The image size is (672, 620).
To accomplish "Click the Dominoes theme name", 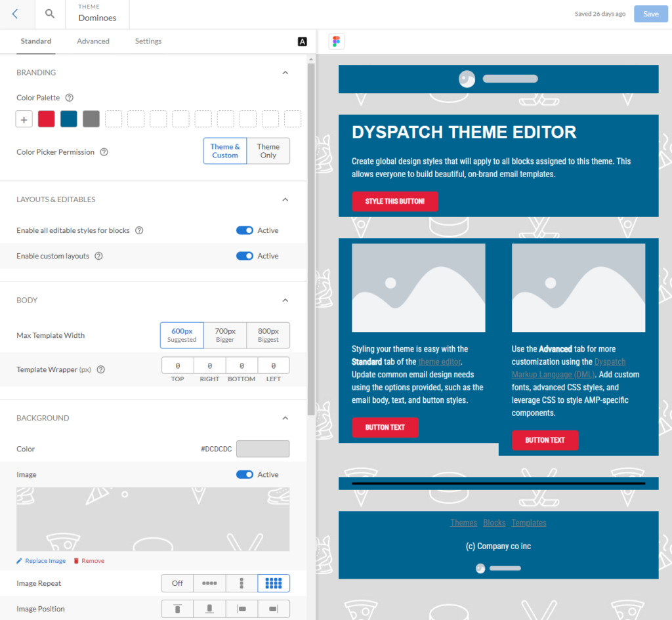I will [x=97, y=18].
